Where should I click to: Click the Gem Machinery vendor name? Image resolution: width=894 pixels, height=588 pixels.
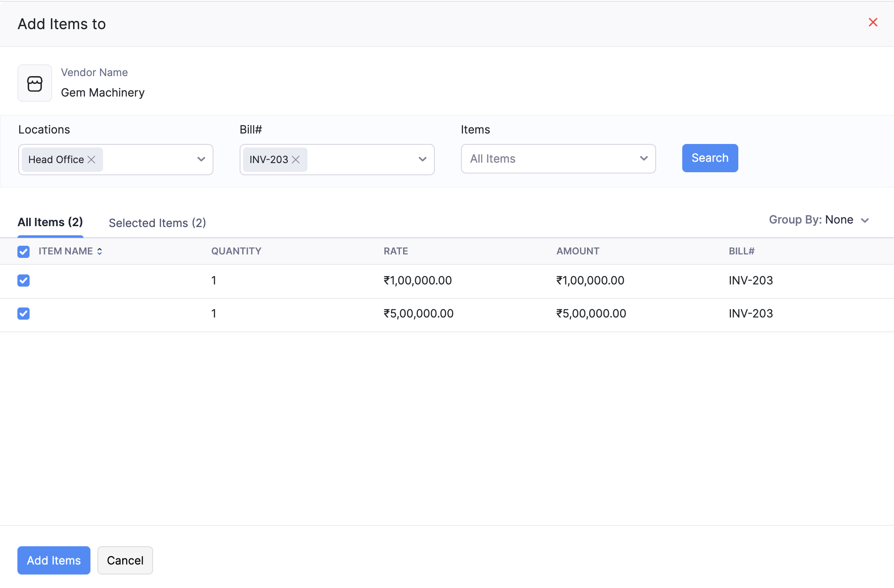[103, 93]
